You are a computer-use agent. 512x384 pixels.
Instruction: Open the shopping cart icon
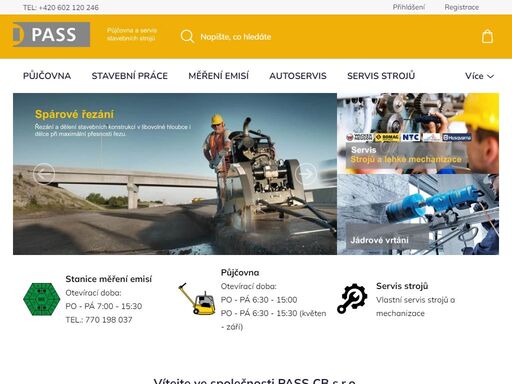(487, 36)
